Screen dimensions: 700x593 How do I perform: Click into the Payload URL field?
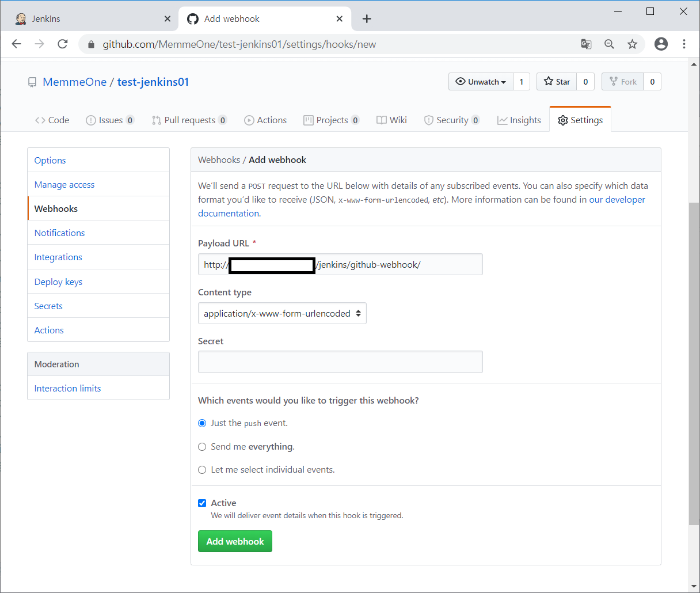[x=340, y=264]
